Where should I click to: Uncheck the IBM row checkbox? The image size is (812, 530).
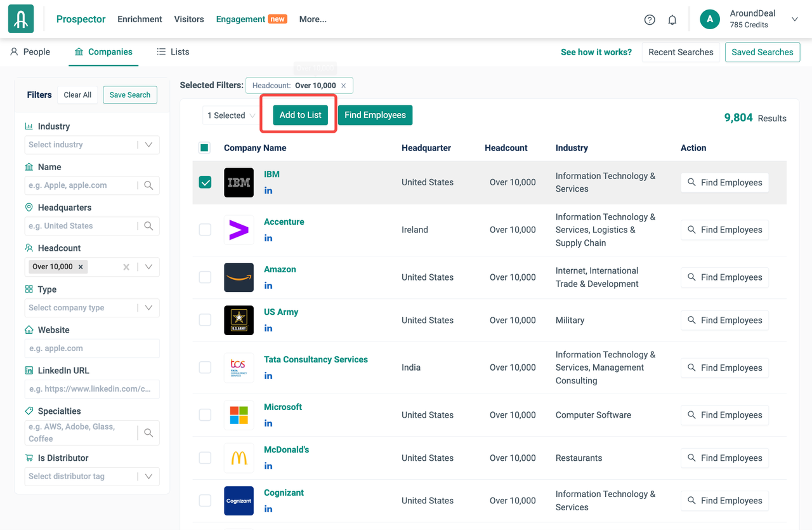[x=205, y=182]
